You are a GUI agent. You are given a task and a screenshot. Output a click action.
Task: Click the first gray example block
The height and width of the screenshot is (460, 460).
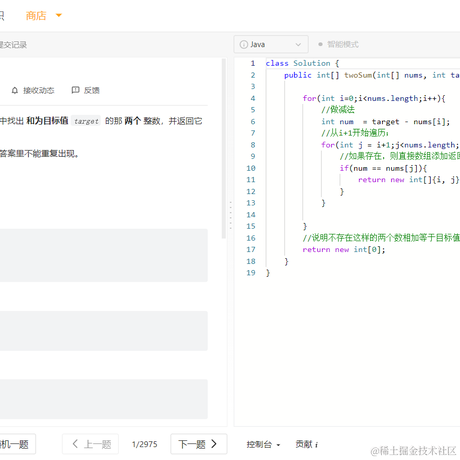tap(104, 255)
